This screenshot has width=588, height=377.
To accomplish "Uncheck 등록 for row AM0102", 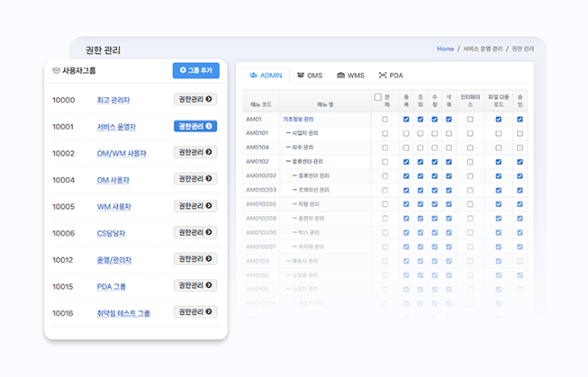I will (x=406, y=162).
